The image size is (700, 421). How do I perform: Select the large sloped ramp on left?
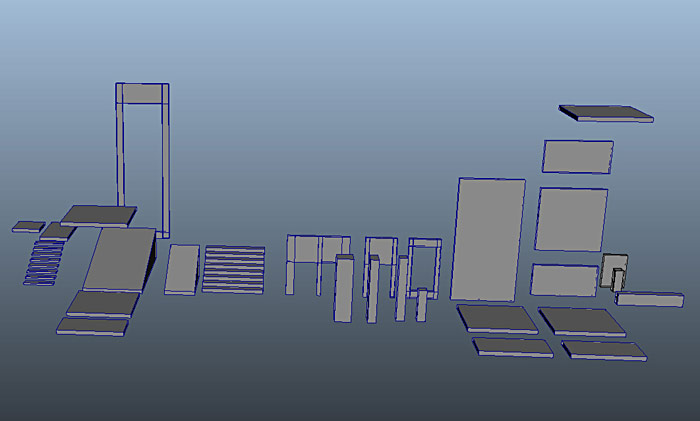click(119, 259)
